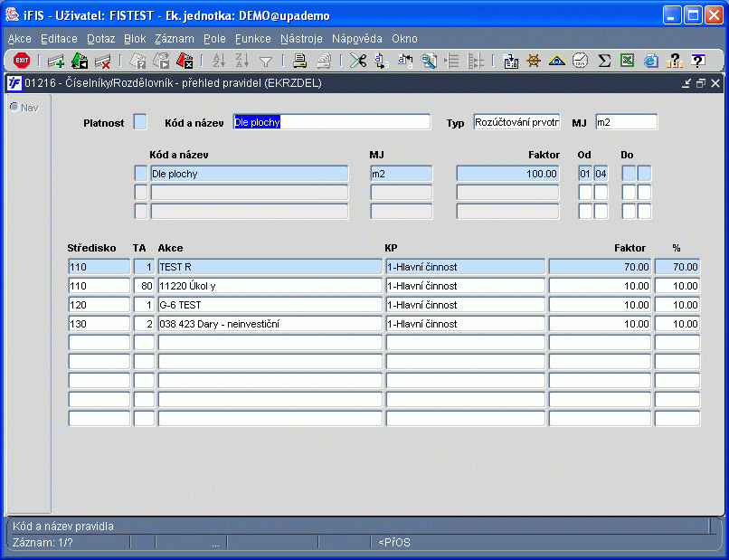This screenshot has width=729, height=560.
Task: Click the ship wheel navigator icon
Action: [x=534, y=61]
